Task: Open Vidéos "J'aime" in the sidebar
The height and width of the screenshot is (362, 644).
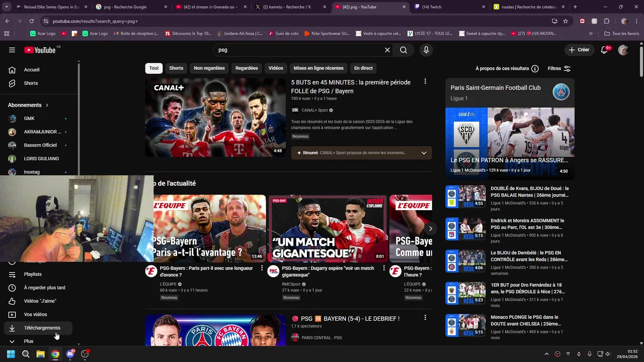Action: click(x=39, y=301)
